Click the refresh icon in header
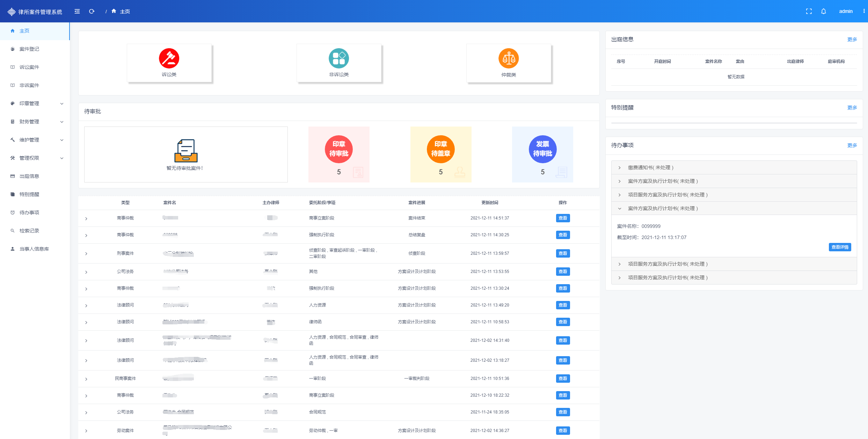This screenshot has height=439, width=868. (92, 11)
